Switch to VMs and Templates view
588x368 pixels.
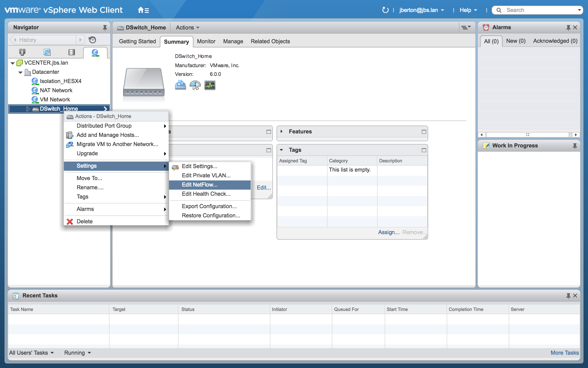coord(47,52)
